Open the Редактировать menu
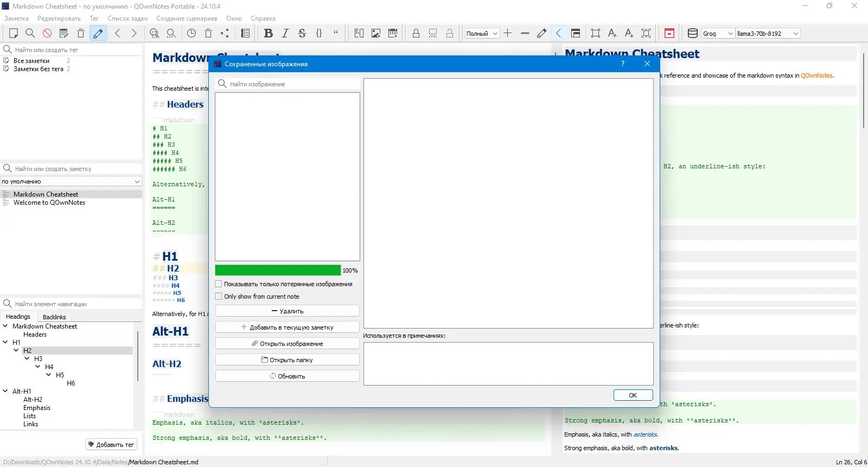The height and width of the screenshot is (467, 868). pyautogui.click(x=59, y=18)
